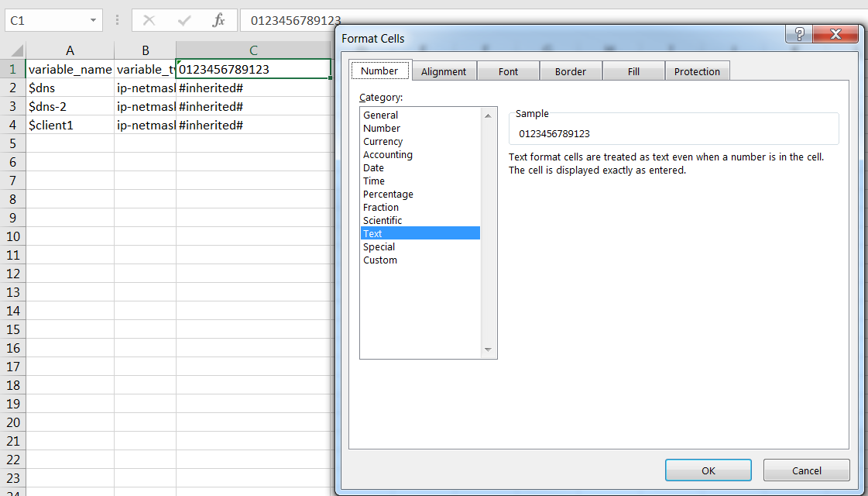Switch to the Border tab
This screenshot has width=868, height=496.
pos(571,71)
